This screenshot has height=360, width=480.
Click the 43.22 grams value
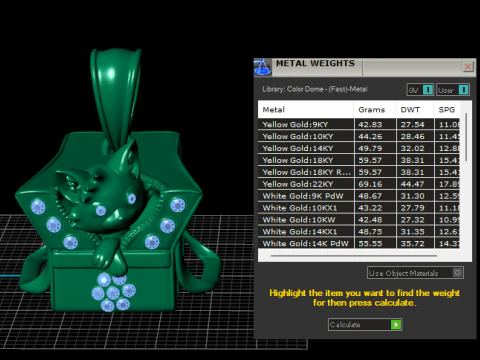click(370, 208)
